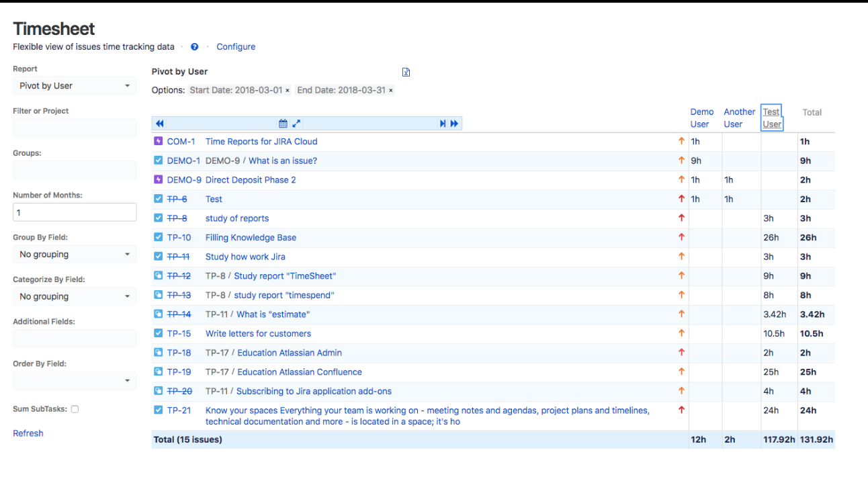Click the epic icon next to COM-1
Viewport: 868px width, 477px height.
coord(157,141)
